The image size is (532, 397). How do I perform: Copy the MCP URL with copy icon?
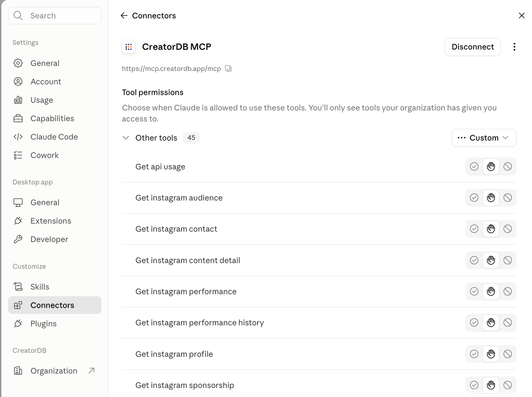click(x=228, y=69)
